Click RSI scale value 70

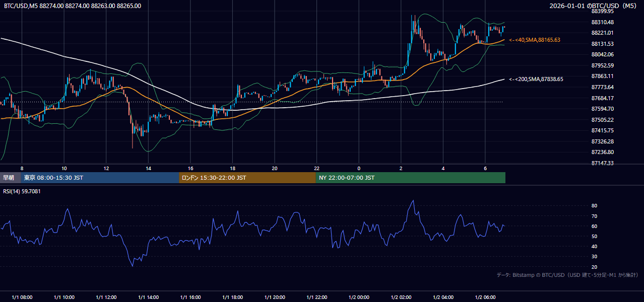pyautogui.click(x=594, y=216)
